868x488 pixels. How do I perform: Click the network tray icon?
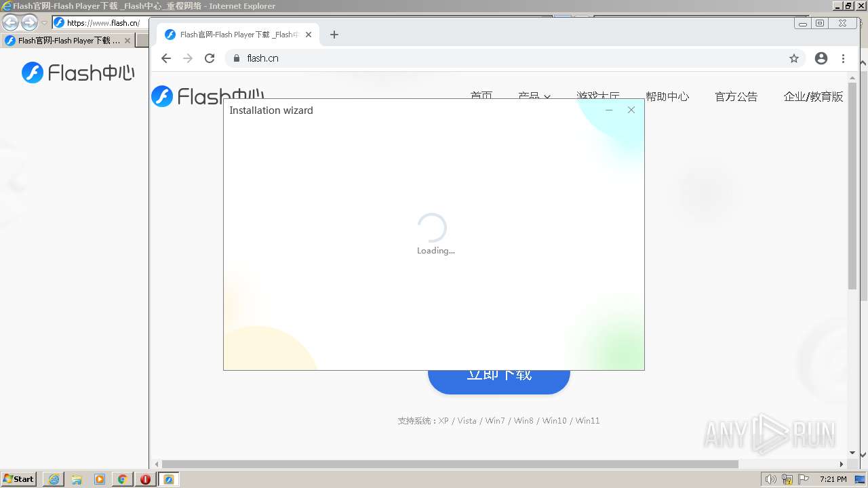click(787, 479)
